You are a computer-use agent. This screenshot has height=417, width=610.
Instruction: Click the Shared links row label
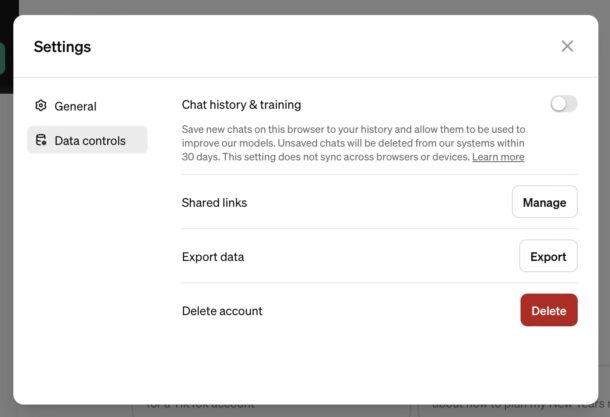point(214,203)
